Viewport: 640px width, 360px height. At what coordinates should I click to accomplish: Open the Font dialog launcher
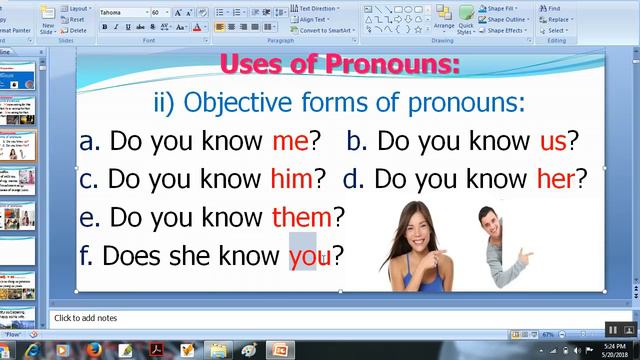click(x=206, y=40)
